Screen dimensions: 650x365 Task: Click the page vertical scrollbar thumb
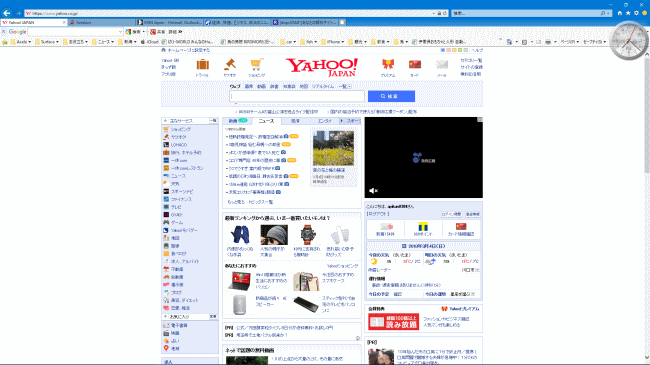pos(647,116)
